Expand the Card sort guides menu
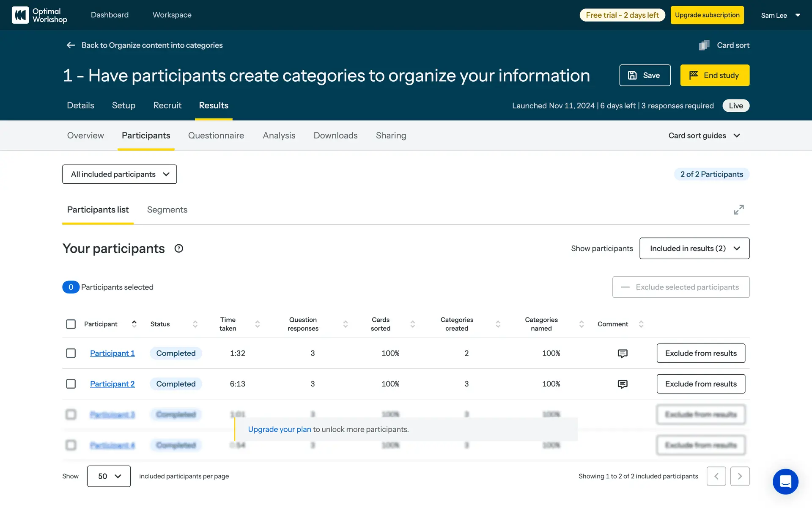The width and height of the screenshot is (812, 508). (x=704, y=135)
